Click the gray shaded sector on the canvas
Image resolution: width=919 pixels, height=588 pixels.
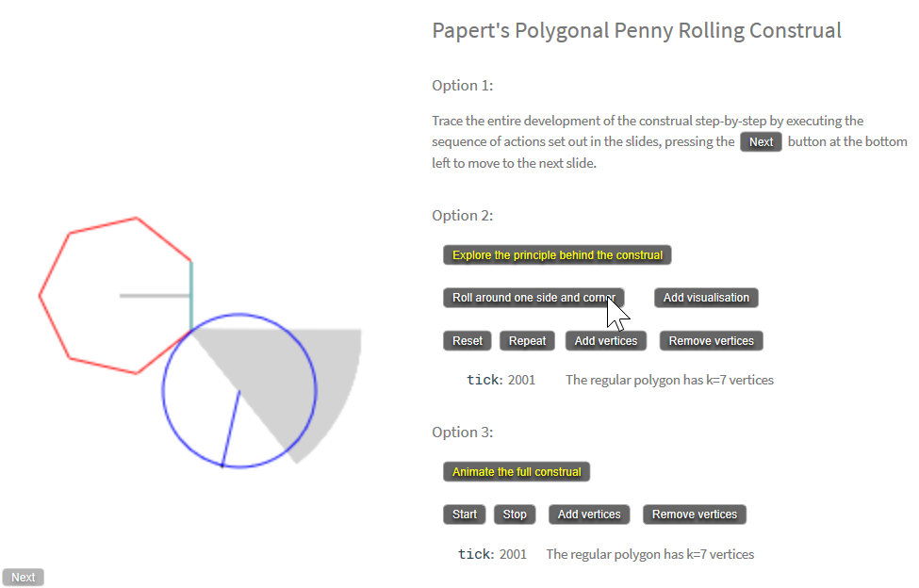tap(335, 377)
